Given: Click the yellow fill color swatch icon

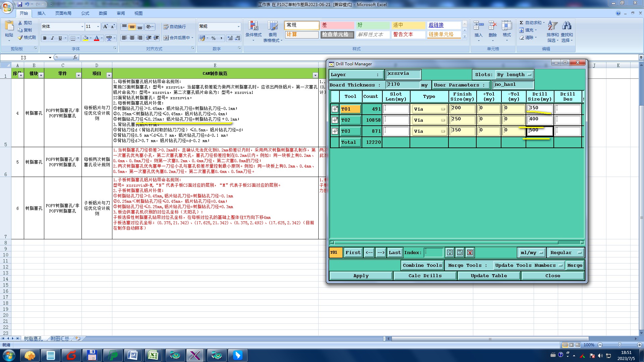Looking at the screenshot, I should (x=86, y=38).
